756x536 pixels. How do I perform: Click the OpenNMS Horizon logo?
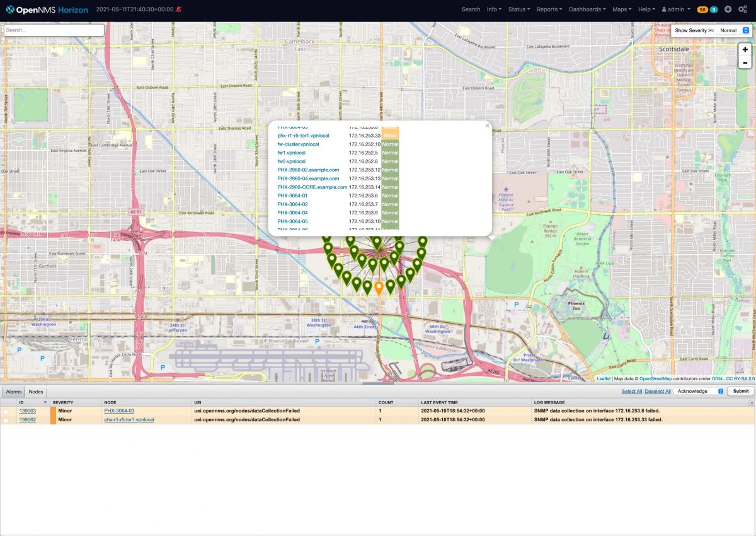pos(44,9)
